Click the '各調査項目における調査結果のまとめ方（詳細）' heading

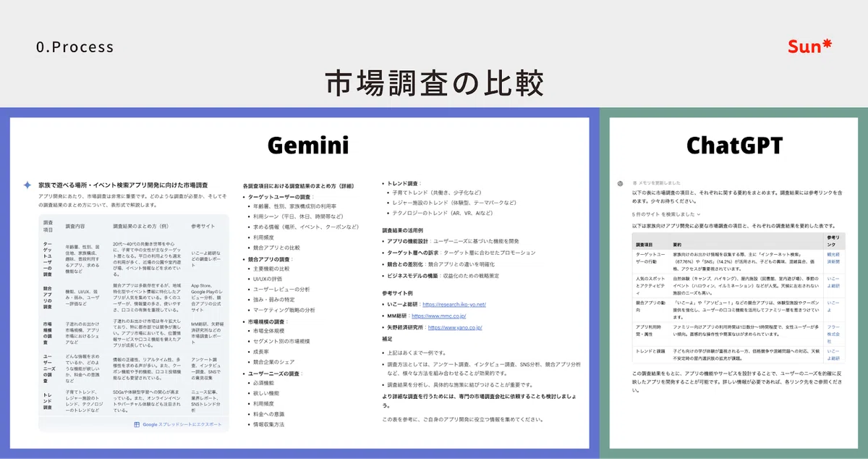coord(299,186)
